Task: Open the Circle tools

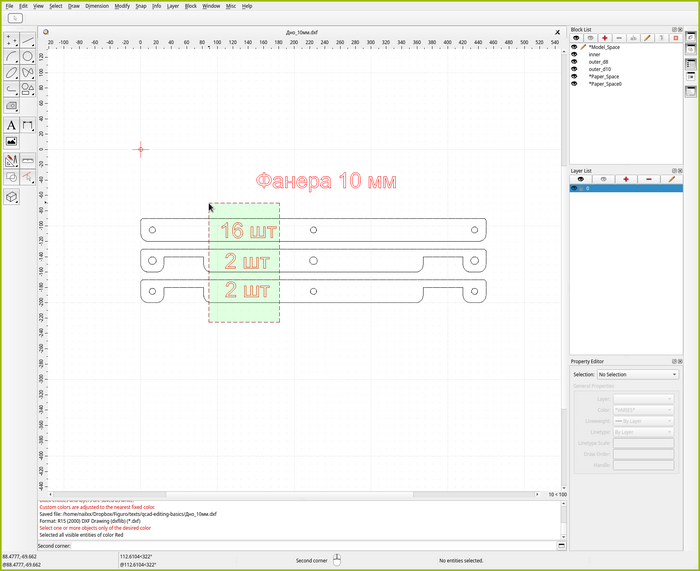Action: coord(27,57)
